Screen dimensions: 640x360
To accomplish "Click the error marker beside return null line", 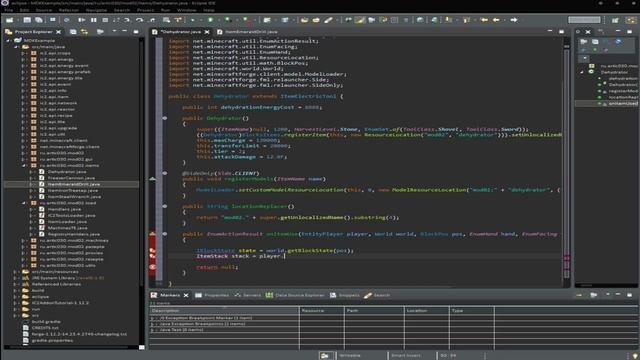I will click(x=152, y=267).
